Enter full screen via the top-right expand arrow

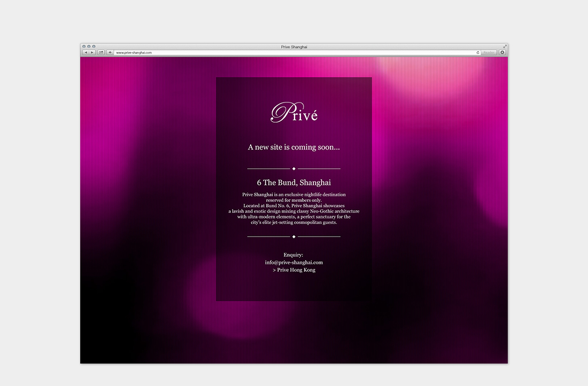click(505, 46)
